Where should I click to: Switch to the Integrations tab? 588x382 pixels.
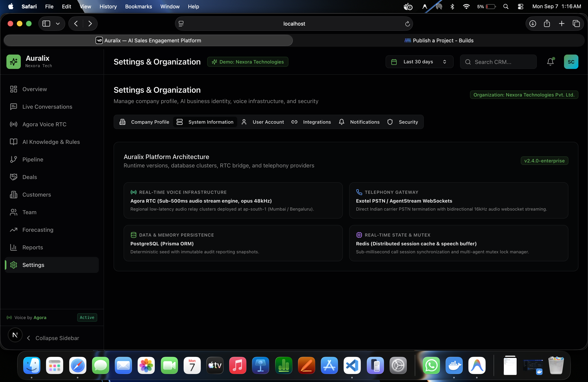(x=311, y=122)
